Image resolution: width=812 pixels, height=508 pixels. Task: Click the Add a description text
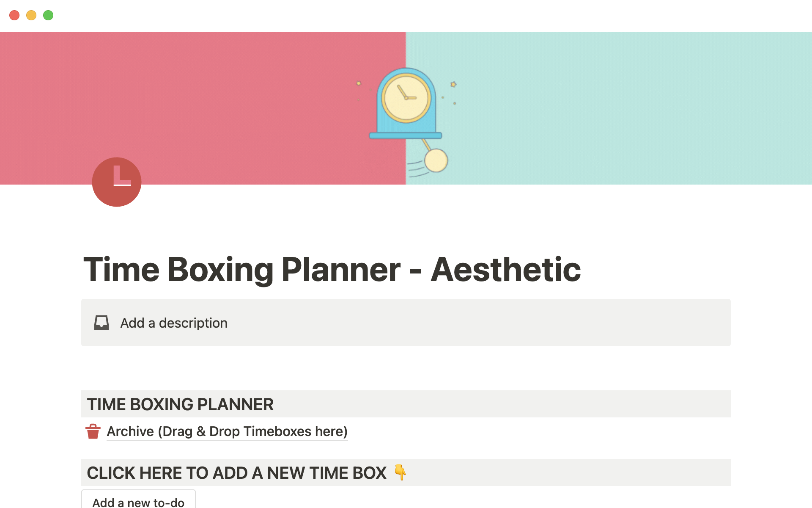coord(174,323)
